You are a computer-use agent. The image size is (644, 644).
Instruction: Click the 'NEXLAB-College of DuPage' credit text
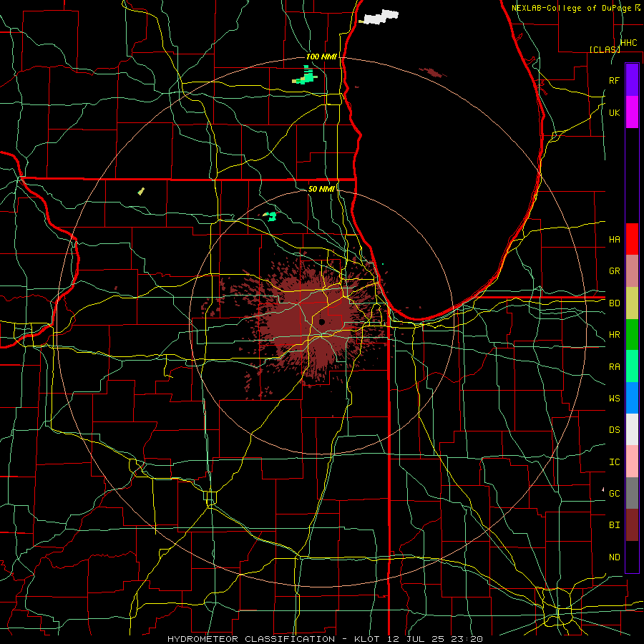[x=571, y=8]
